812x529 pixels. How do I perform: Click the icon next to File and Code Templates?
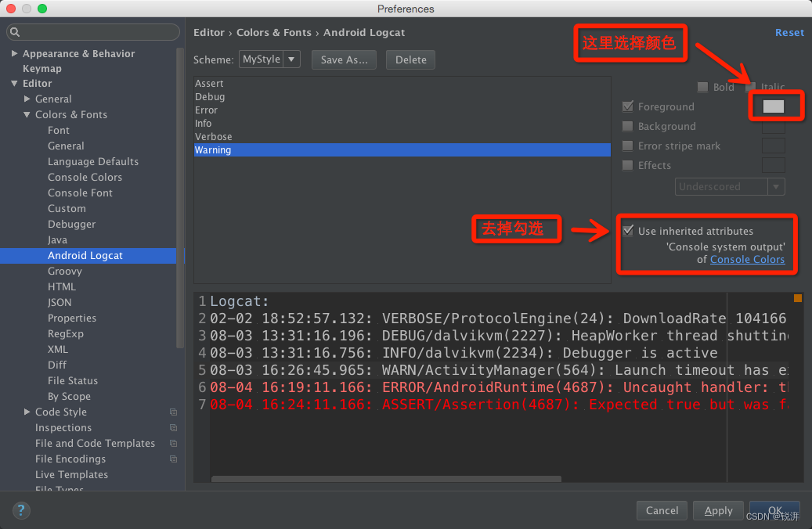click(174, 443)
